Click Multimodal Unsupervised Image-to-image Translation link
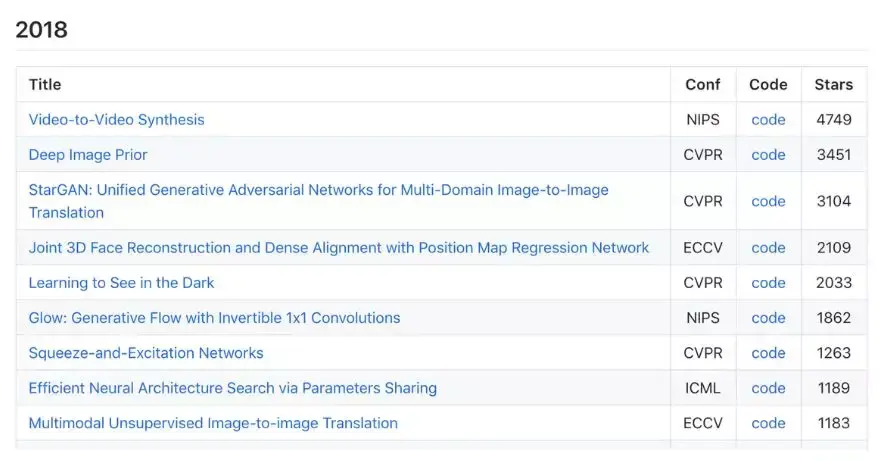Image resolution: width=882 pixels, height=461 pixels. 213,423
